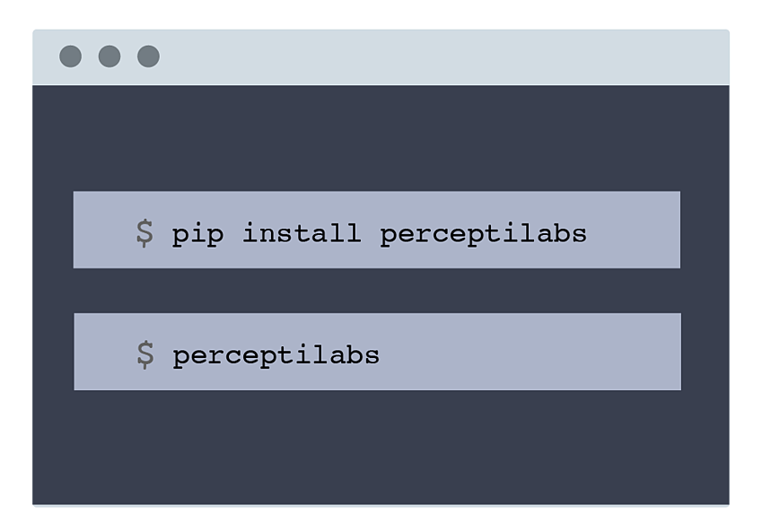
Task: Click left padding before second dollar sign
Action: point(105,352)
